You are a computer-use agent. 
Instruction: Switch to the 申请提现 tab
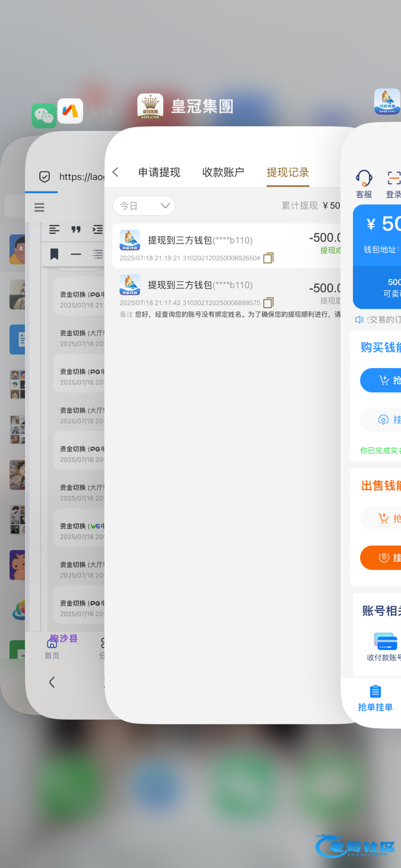[x=159, y=172]
